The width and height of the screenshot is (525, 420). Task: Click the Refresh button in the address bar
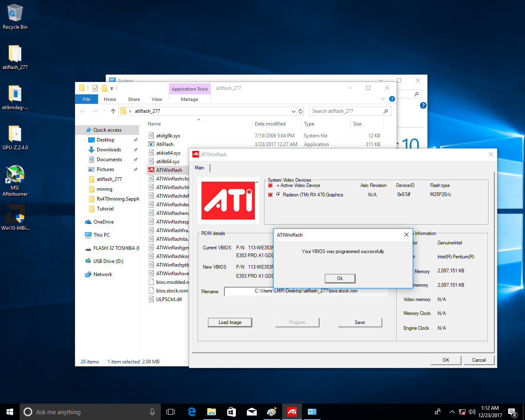point(301,111)
